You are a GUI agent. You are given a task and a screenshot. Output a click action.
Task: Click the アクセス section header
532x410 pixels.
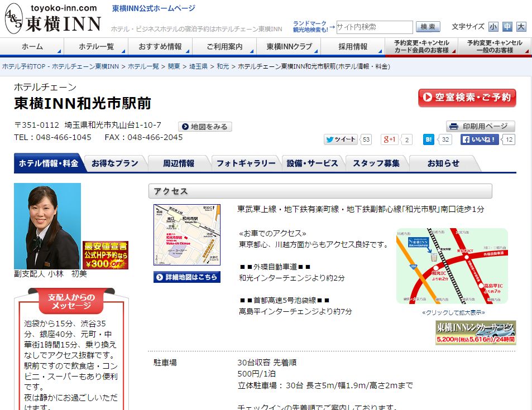320,191
